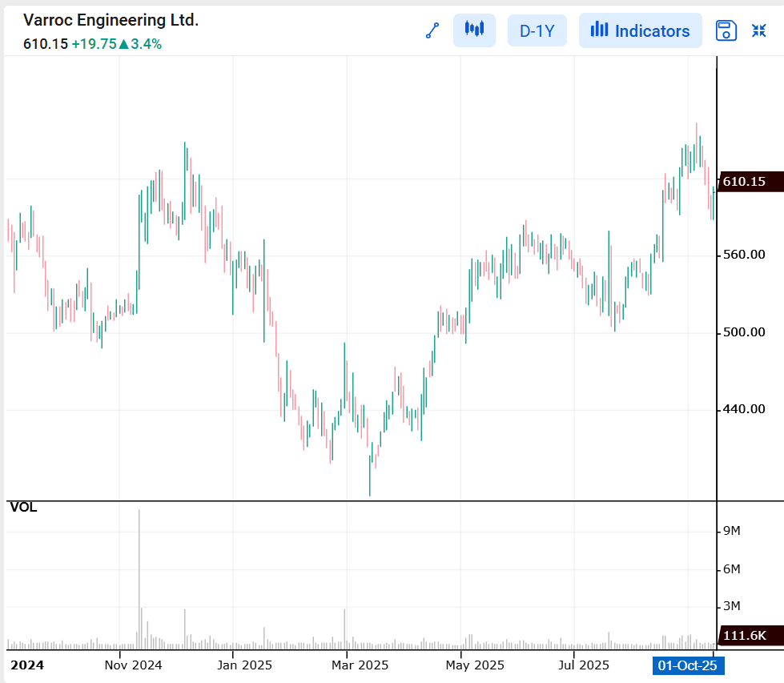Open the candlestick chart type selector
The image size is (784, 683).
(x=474, y=30)
